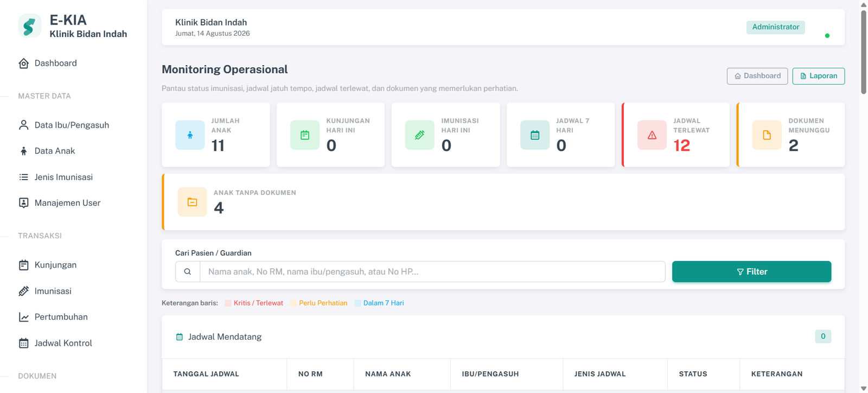868x393 pixels.
Task: Focus the Cari Pasien search field
Action: point(432,271)
